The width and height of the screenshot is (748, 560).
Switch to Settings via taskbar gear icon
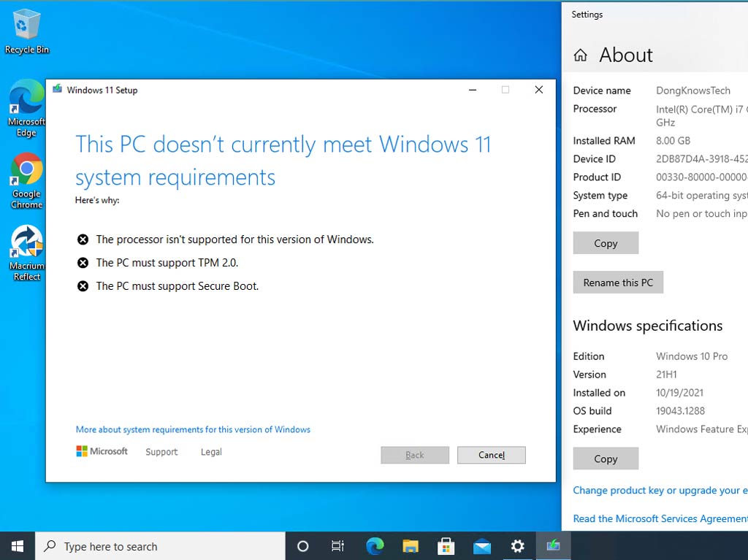(x=518, y=546)
